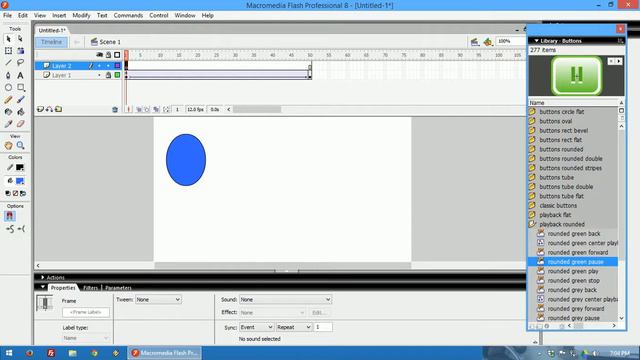
Task: Switch to the Parameters tab
Action: [118, 288]
